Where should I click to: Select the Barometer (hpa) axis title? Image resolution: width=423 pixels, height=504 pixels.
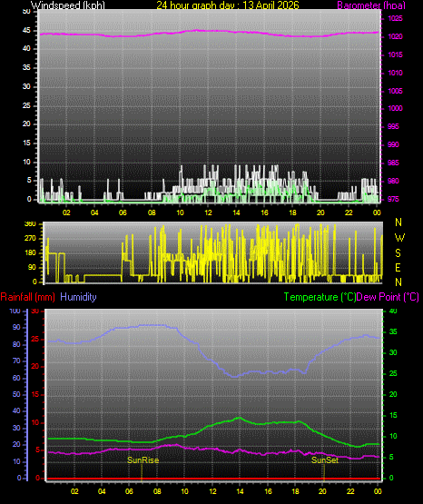tap(371, 5)
